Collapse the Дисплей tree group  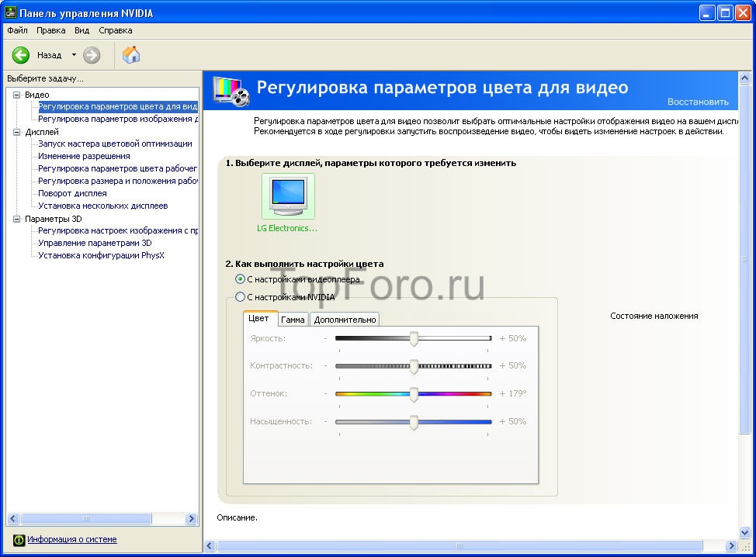(17, 132)
